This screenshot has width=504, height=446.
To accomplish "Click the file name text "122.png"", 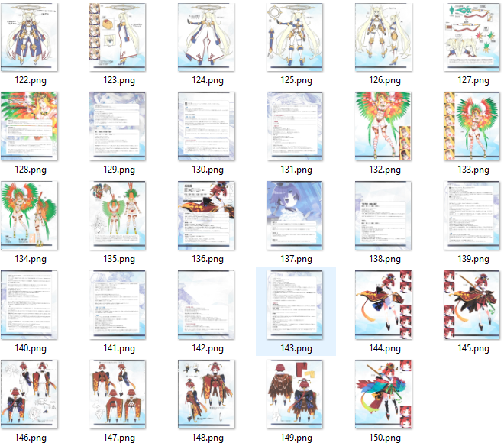I will [x=31, y=80].
